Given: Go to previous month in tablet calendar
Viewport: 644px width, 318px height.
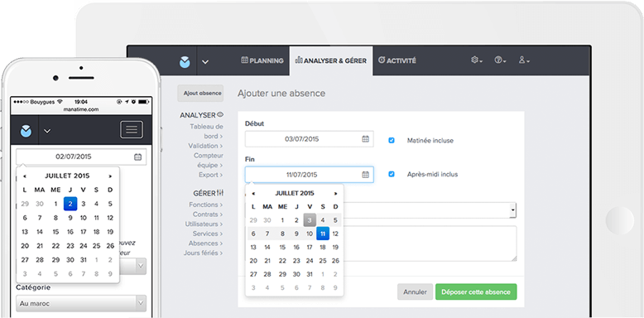Looking at the screenshot, I should point(253,194).
